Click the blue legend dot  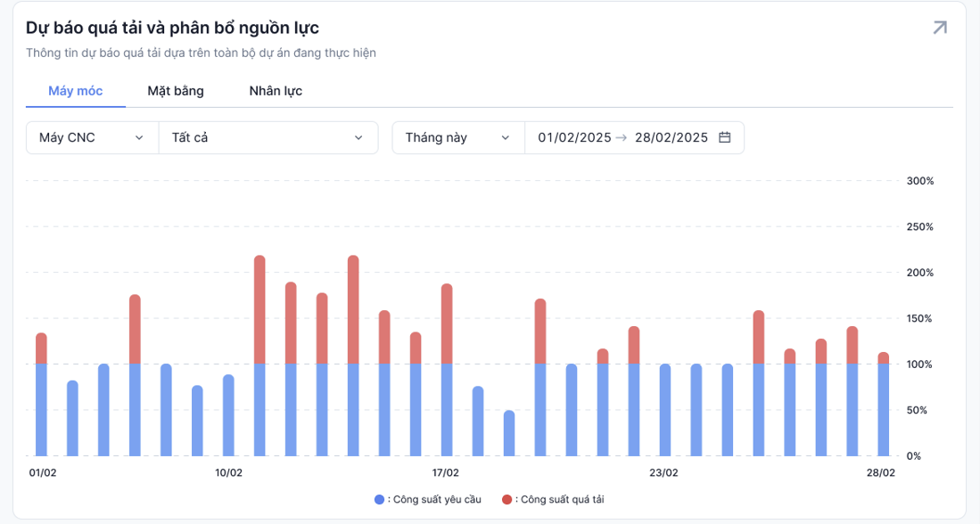(x=379, y=500)
